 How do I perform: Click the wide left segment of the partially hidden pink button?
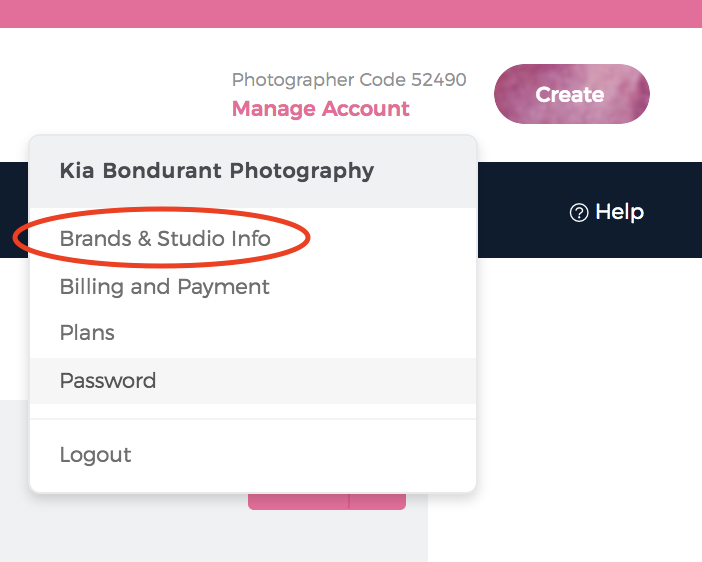click(x=298, y=500)
